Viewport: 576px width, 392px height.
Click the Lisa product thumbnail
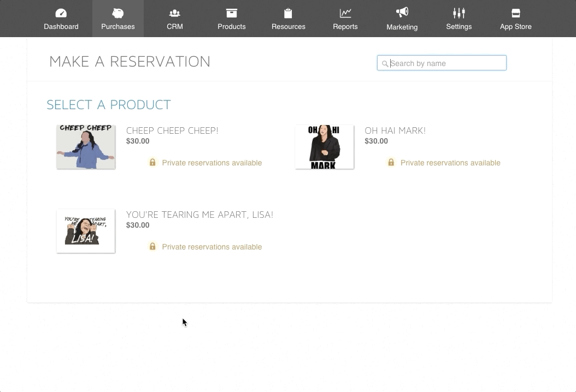click(86, 231)
